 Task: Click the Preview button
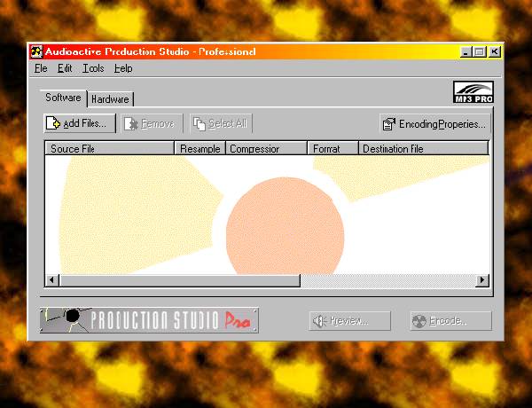click(351, 321)
